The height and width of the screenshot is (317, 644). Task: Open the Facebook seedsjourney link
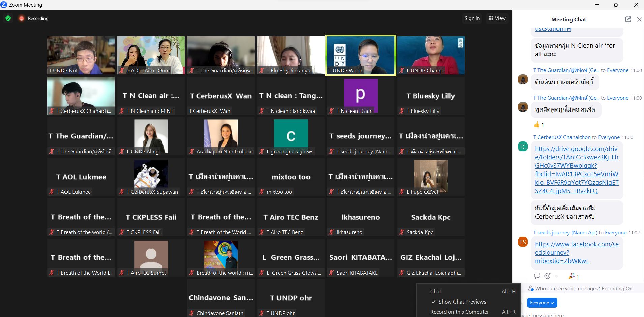tap(577, 252)
